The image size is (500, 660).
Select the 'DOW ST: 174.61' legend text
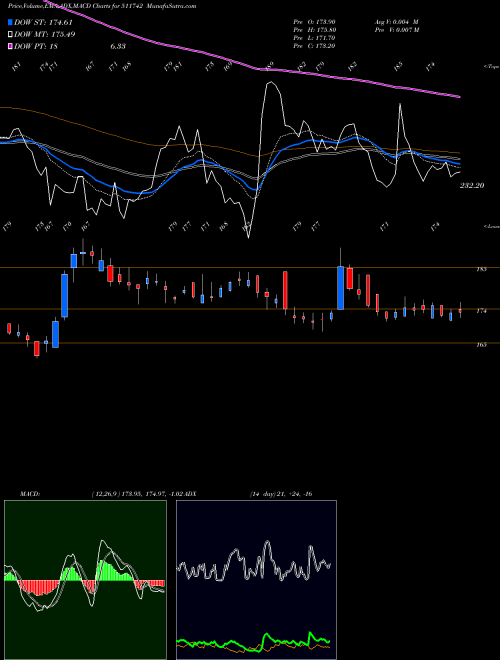point(43,23)
